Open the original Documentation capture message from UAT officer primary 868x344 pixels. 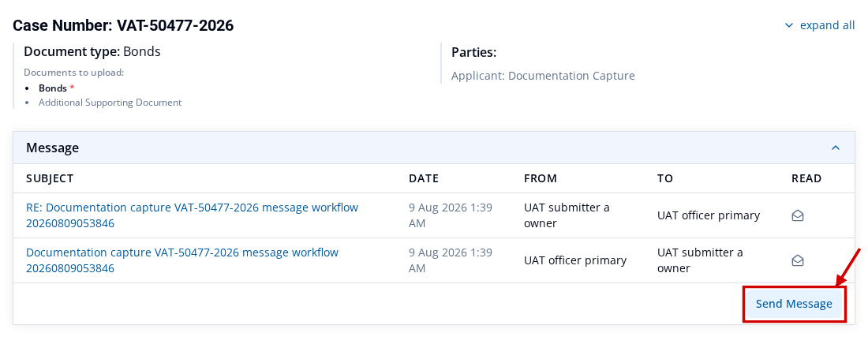[182, 260]
